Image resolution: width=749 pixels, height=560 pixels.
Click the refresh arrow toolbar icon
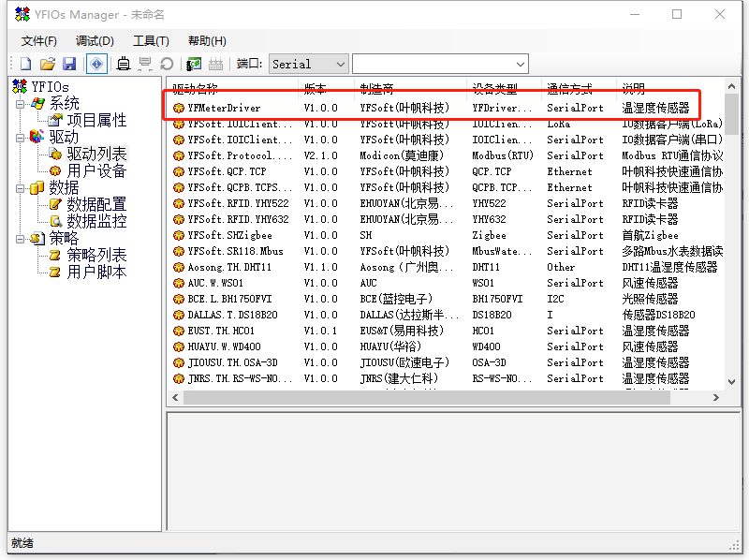(167, 64)
